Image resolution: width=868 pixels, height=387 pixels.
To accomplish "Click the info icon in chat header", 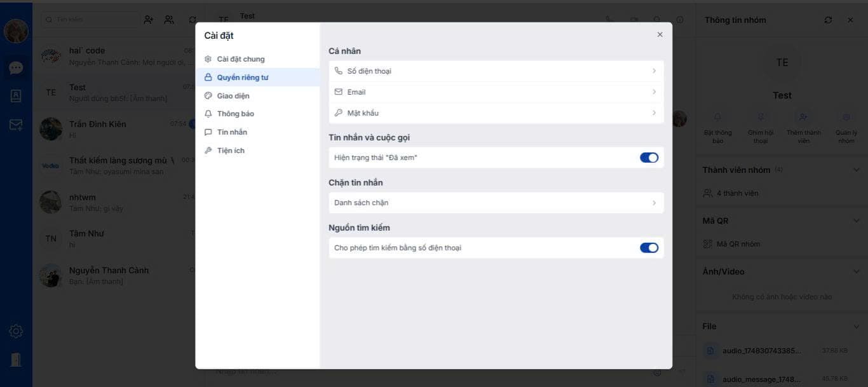I will click(680, 20).
